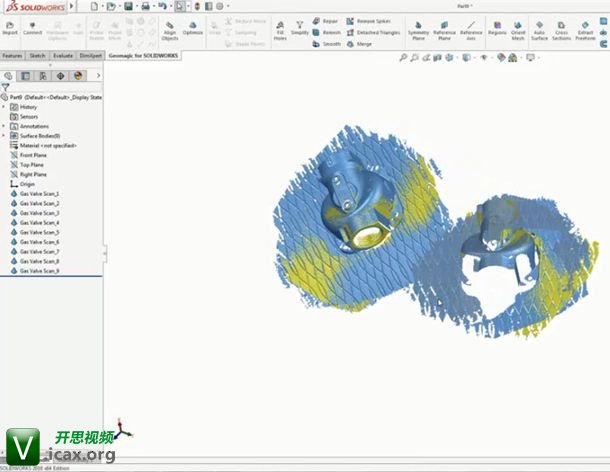Select the Align Objects tool
Viewport: 610px width, 472px height.
click(x=170, y=30)
